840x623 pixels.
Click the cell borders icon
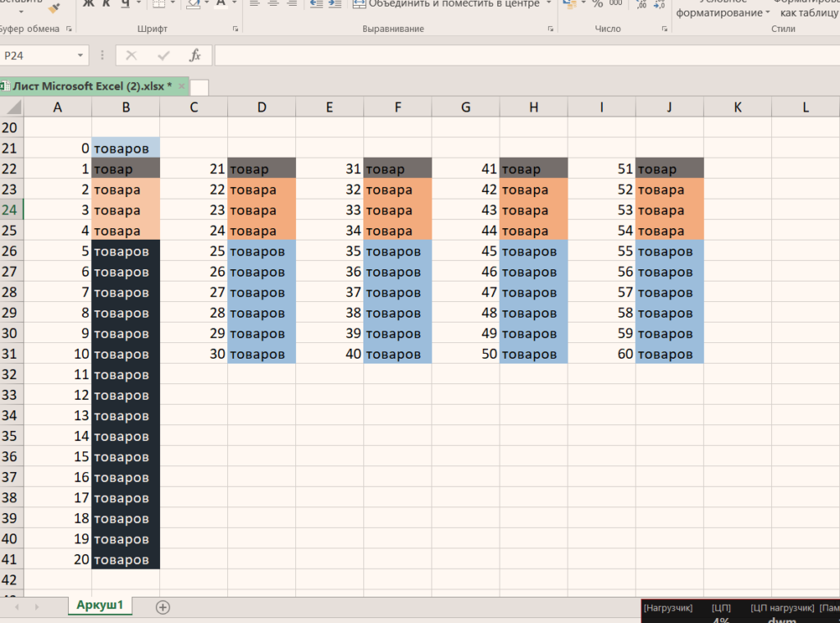coord(159,4)
